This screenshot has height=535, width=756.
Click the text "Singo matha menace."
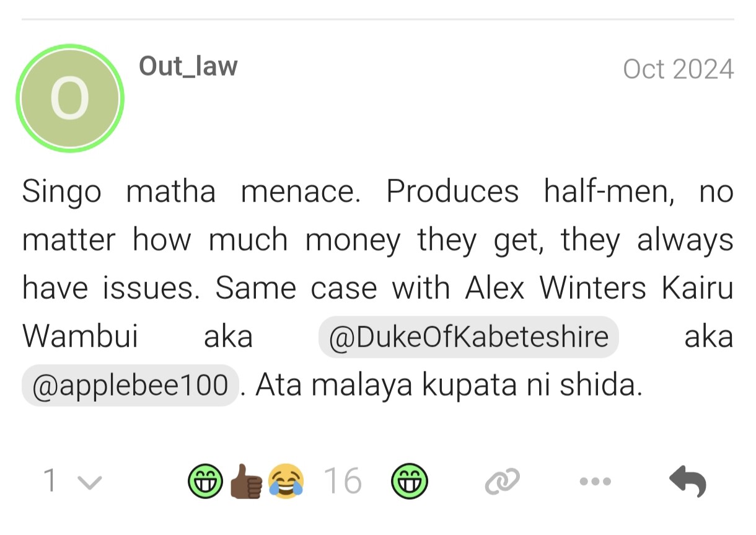click(191, 192)
